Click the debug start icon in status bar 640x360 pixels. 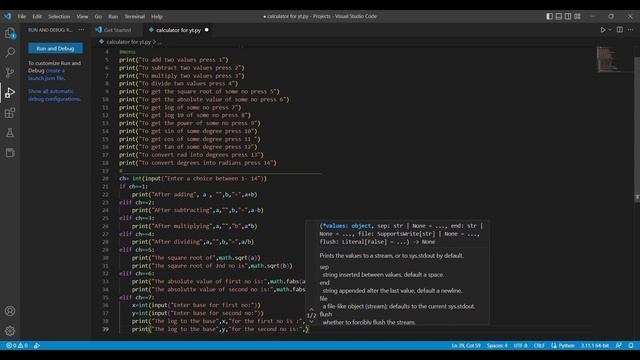coord(37,345)
